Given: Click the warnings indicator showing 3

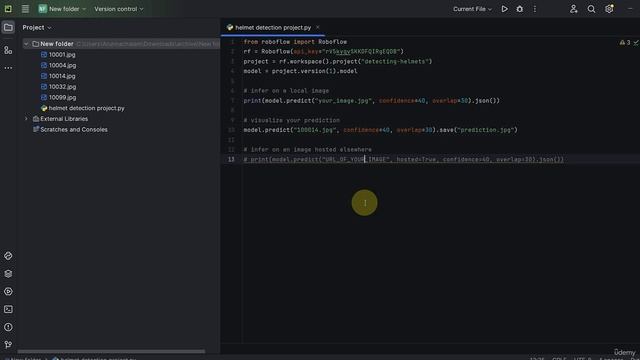Looking at the screenshot, I should (625, 42).
